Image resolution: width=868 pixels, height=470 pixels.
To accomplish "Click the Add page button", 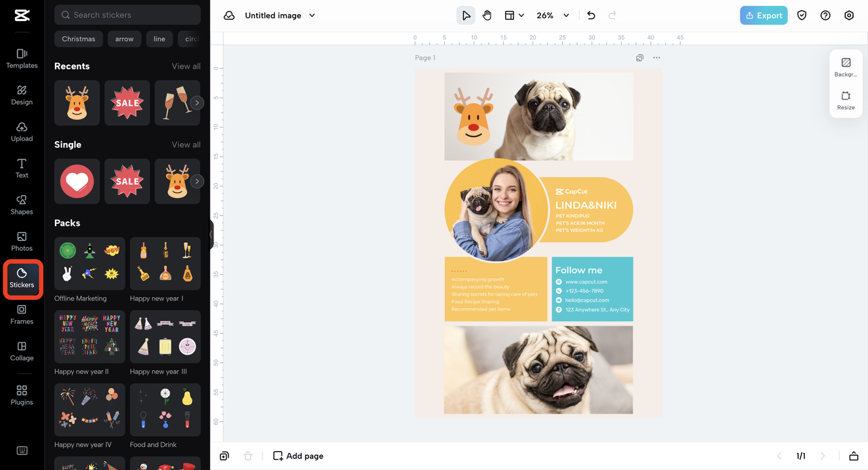I will (298, 456).
